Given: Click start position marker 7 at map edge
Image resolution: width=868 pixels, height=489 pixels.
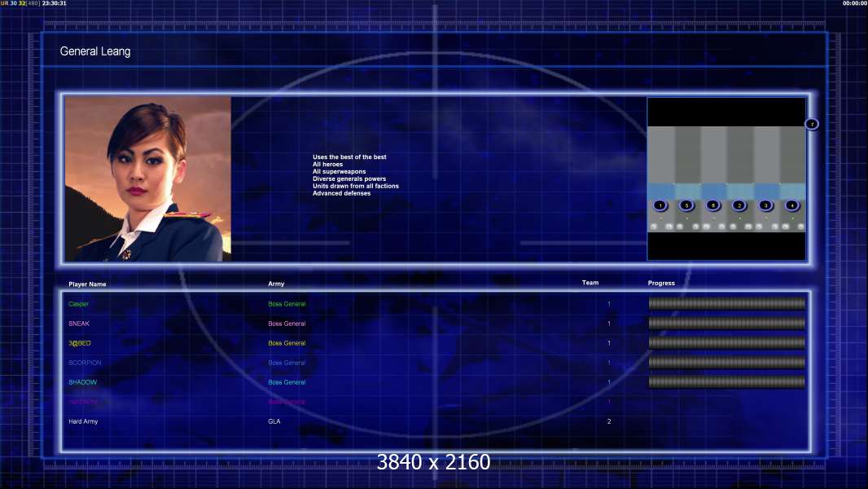Looking at the screenshot, I should tap(812, 124).
